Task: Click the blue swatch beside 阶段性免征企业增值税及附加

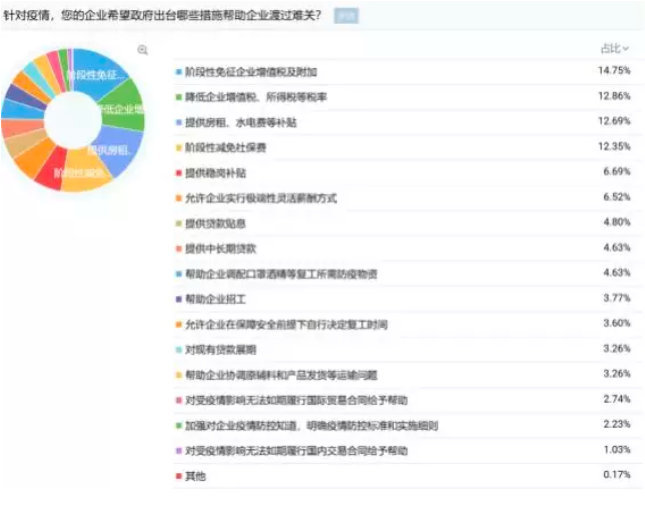Action: (179, 72)
